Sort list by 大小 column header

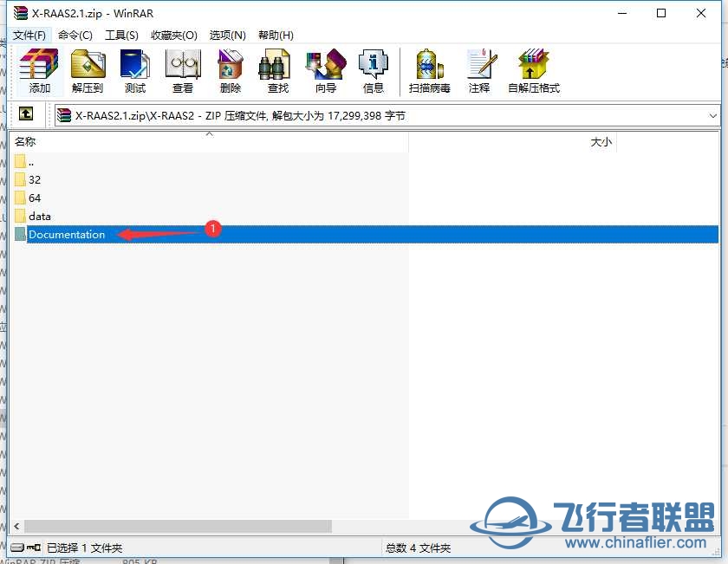point(601,142)
